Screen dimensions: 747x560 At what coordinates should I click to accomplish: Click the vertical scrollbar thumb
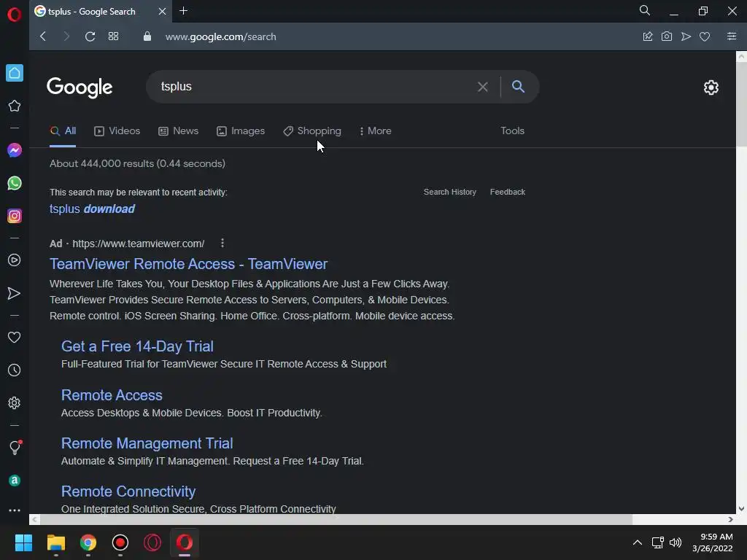click(x=741, y=104)
